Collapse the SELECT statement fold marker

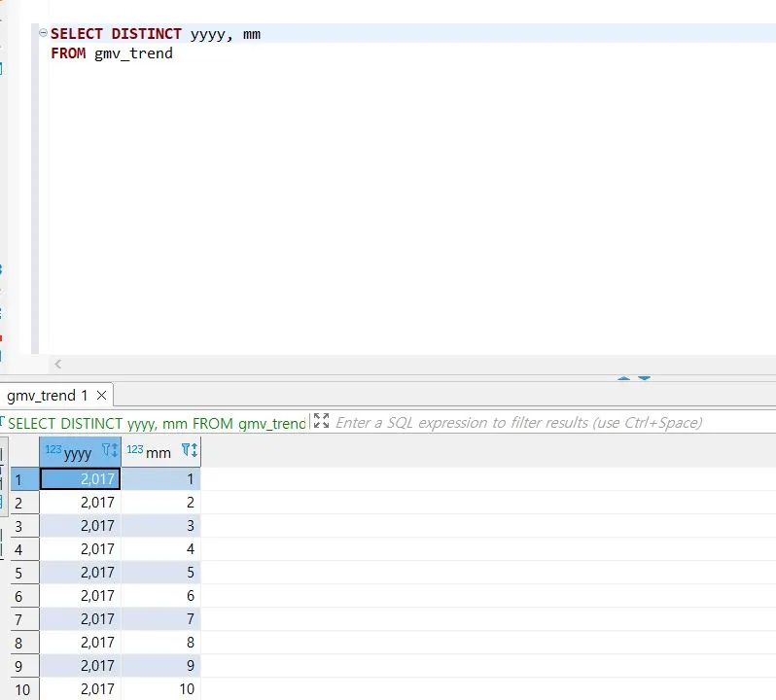[x=43, y=33]
